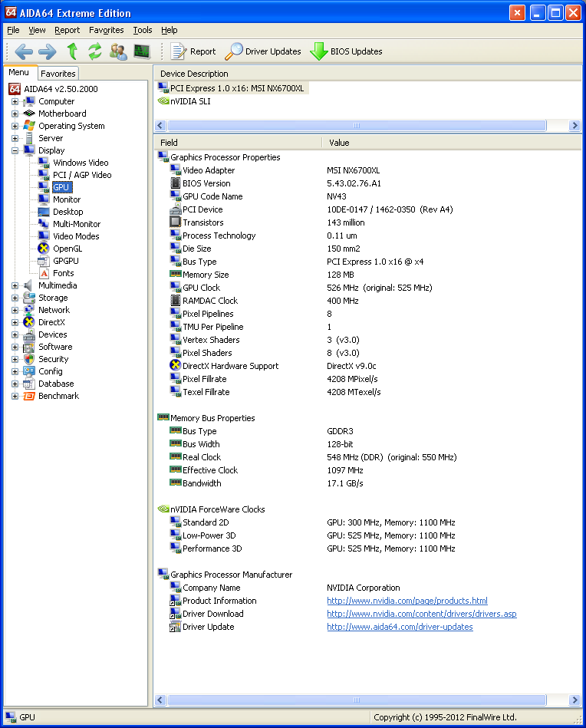Click the green Up arrow toolbar icon
Viewport: 586px width, 728px height.
72,51
